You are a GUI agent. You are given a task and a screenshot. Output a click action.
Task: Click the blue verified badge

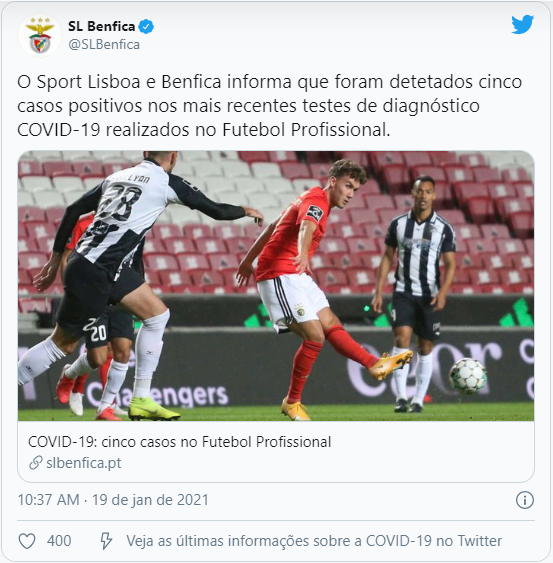146,27
